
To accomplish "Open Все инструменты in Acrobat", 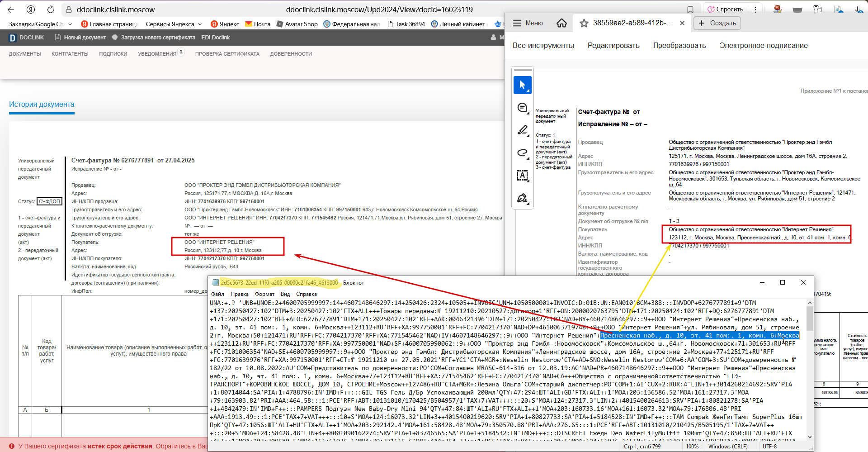I will coord(543,46).
